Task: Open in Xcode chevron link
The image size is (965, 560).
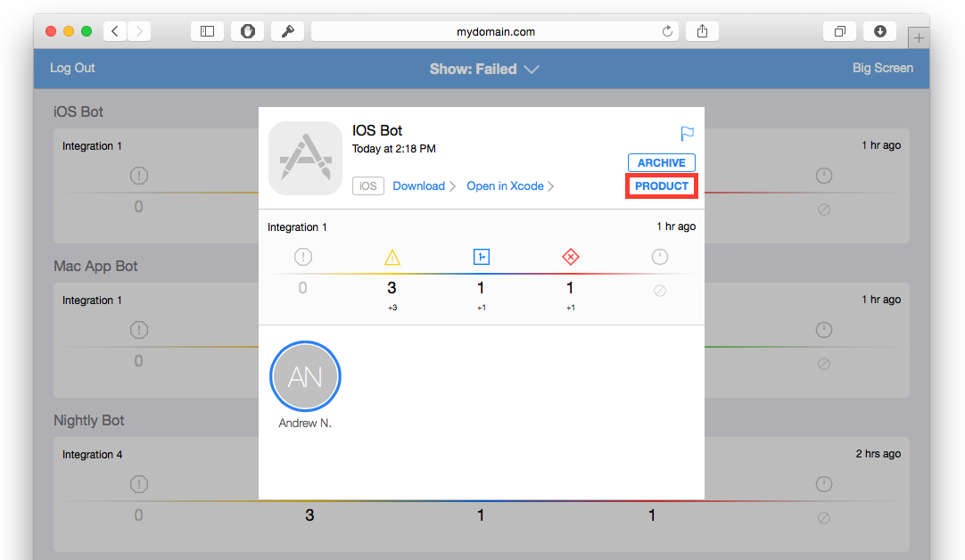Action: [x=510, y=185]
